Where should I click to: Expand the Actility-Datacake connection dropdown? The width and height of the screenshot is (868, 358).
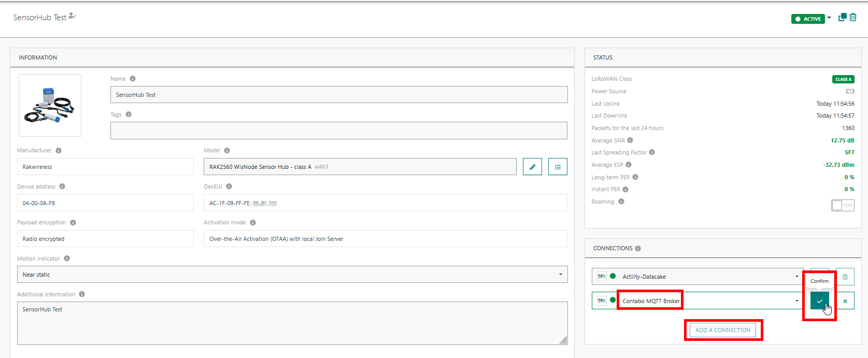coord(797,277)
